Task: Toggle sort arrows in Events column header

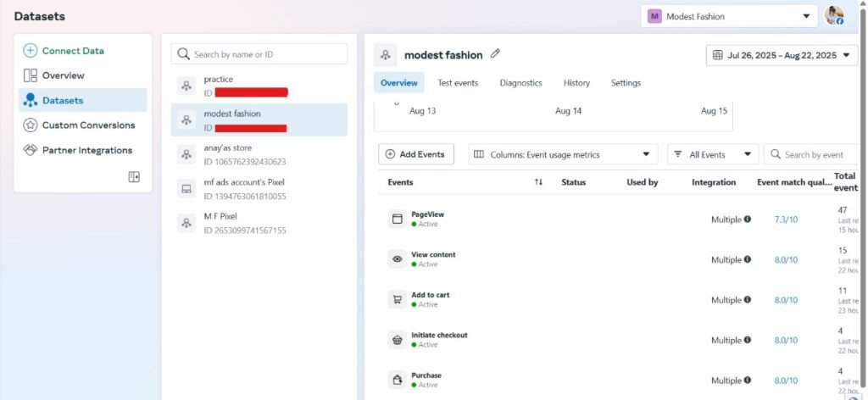Action: (x=538, y=182)
